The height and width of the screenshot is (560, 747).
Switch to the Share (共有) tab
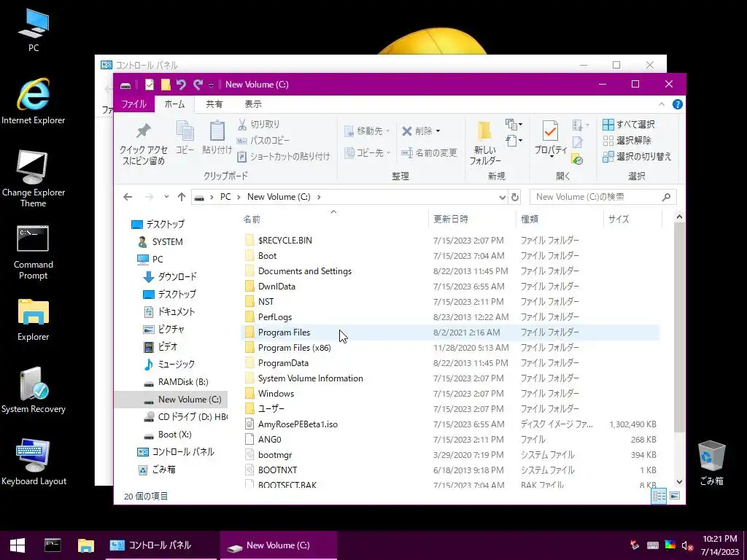tap(214, 104)
